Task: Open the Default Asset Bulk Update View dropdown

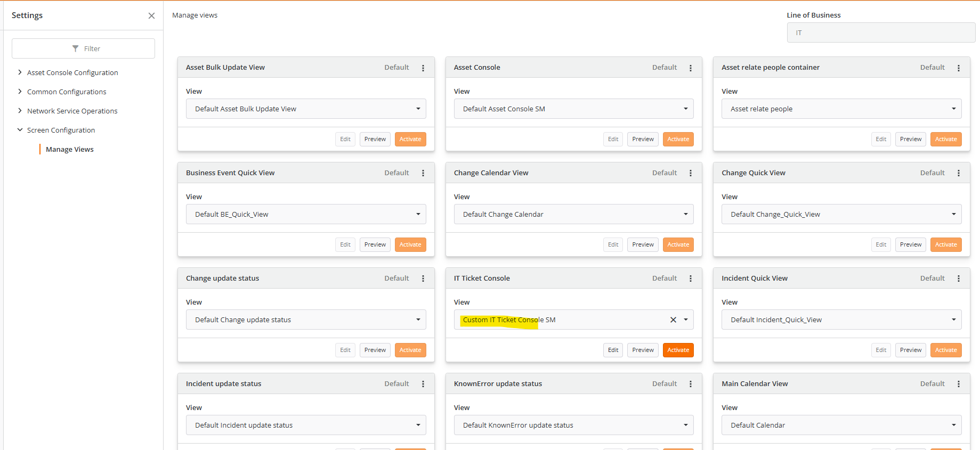Action: tap(306, 109)
